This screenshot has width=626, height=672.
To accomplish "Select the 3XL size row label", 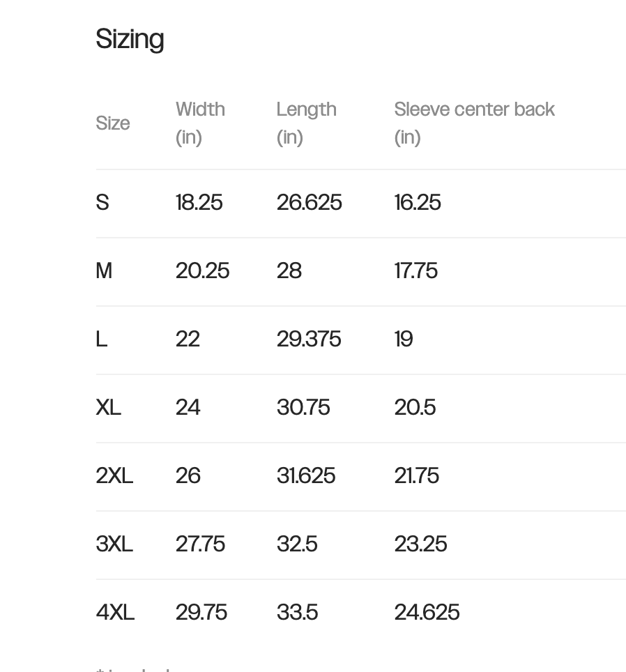I will 114,544.
